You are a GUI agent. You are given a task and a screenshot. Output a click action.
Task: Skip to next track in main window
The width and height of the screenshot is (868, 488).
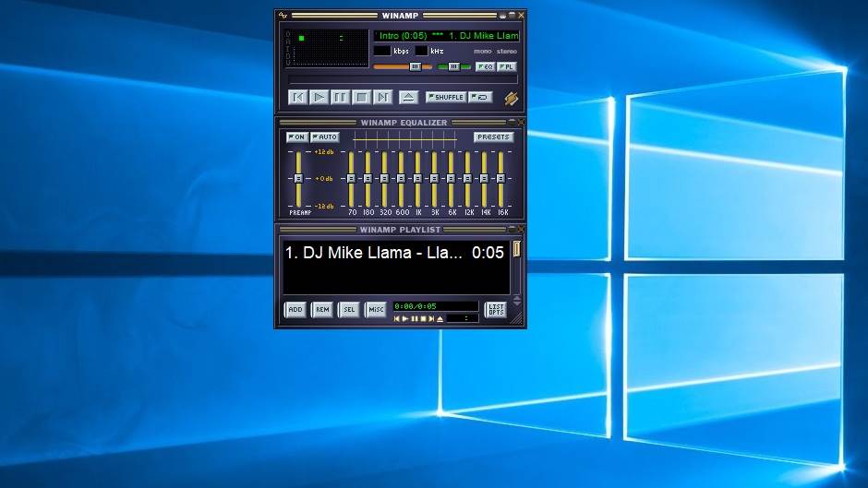pyautogui.click(x=382, y=97)
